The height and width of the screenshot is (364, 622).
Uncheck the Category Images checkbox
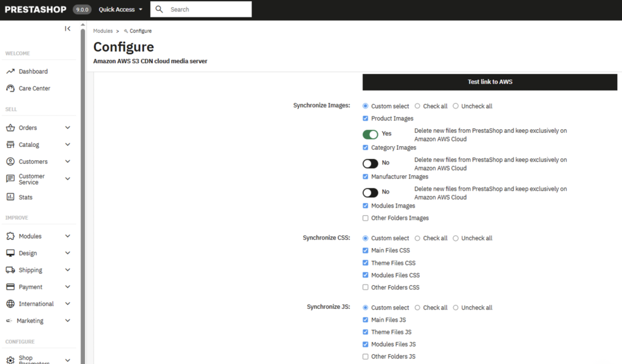coord(365,147)
